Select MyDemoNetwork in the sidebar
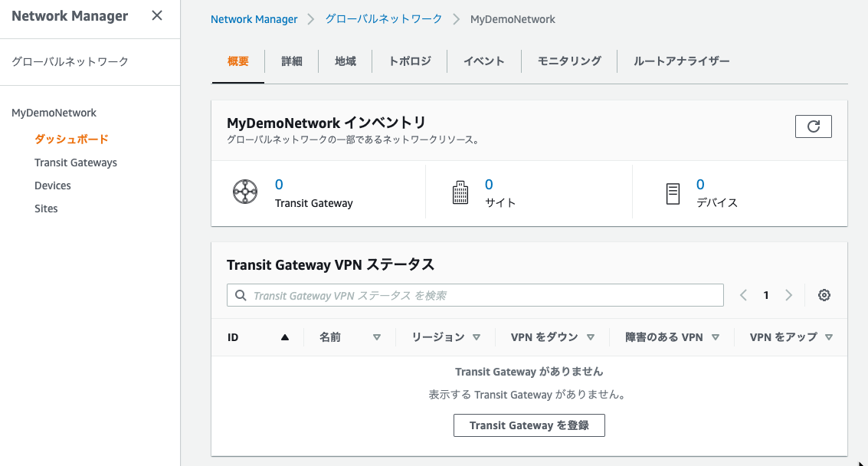This screenshot has height=466, width=868. (x=54, y=113)
